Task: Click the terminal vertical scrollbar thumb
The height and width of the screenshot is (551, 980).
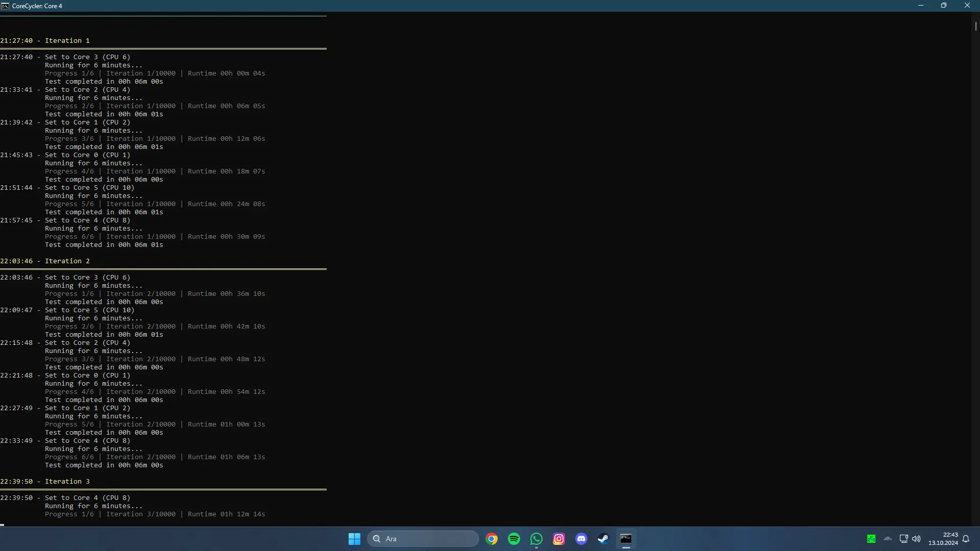Action: point(975,26)
